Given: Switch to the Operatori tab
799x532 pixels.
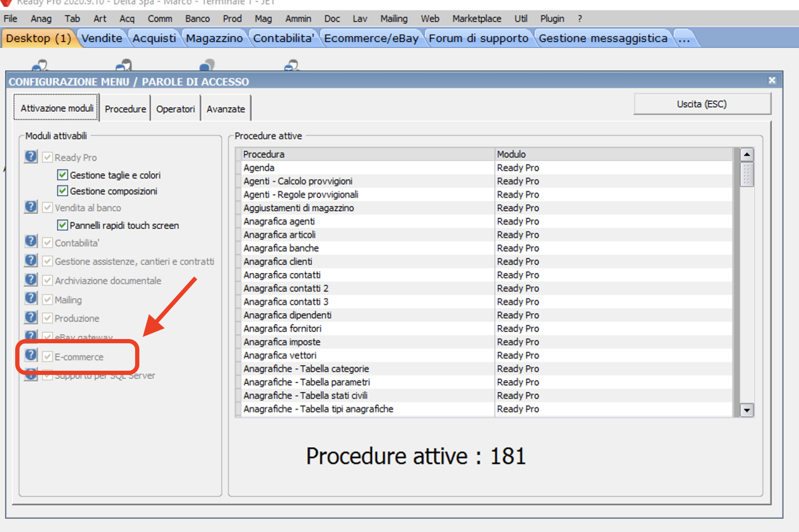Looking at the screenshot, I should (x=176, y=109).
